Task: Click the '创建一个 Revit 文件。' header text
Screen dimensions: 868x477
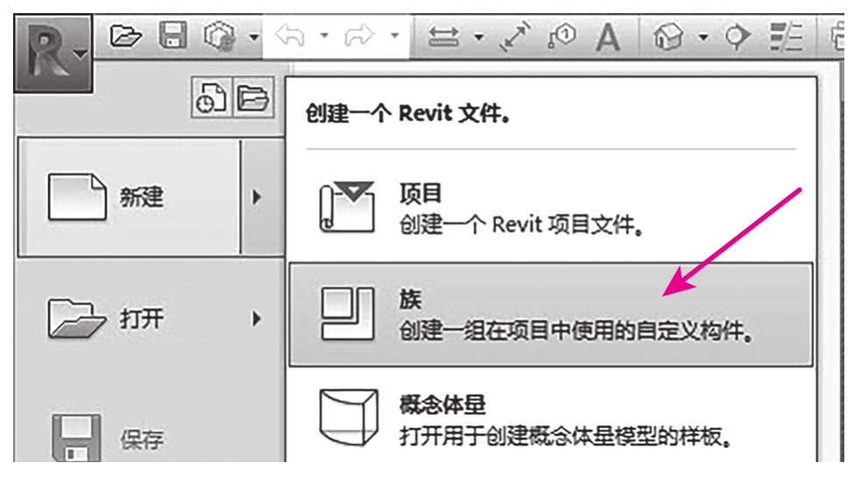Action: [407, 114]
